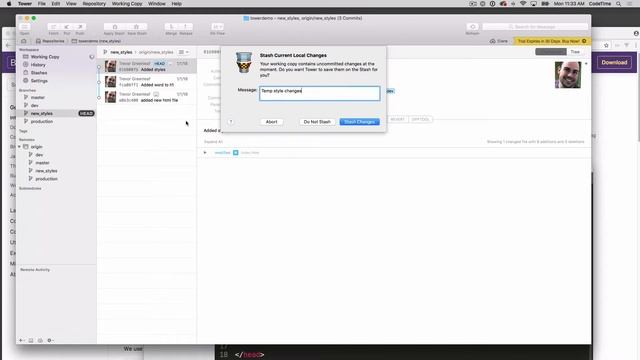The height and width of the screenshot is (360, 640).
Task: Click the Open toolbar icon
Action: point(24,27)
